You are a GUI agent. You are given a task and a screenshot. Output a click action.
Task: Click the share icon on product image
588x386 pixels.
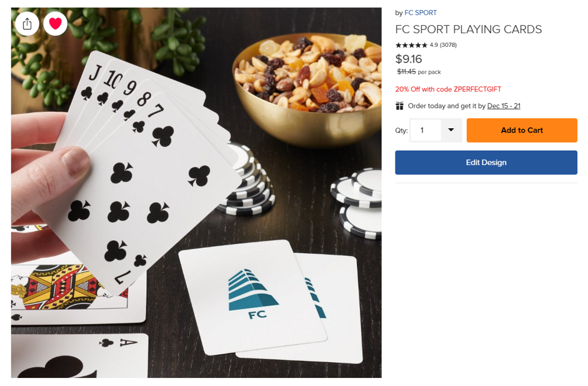(27, 24)
